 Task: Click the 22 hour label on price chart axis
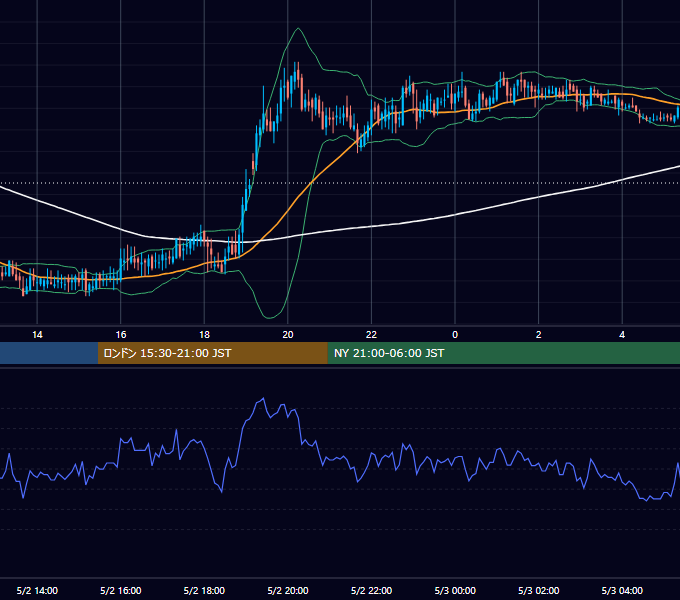tap(371, 335)
